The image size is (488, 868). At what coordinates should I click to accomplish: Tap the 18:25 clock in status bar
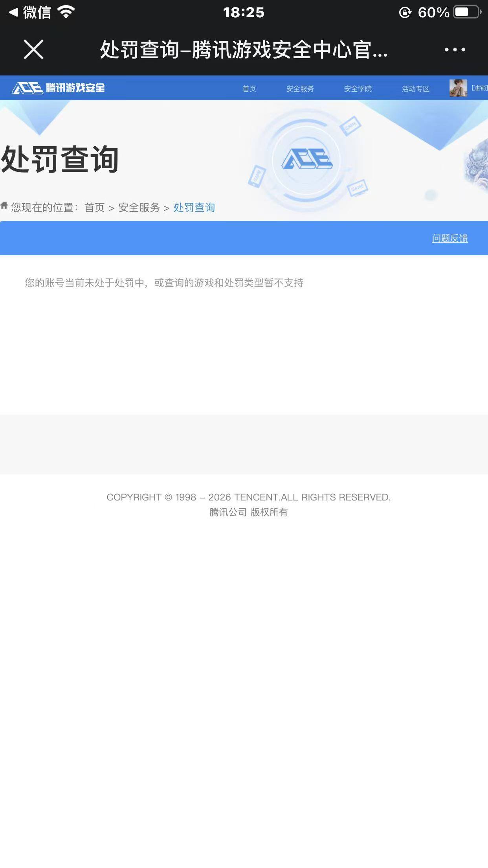click(x=244, y=13)
